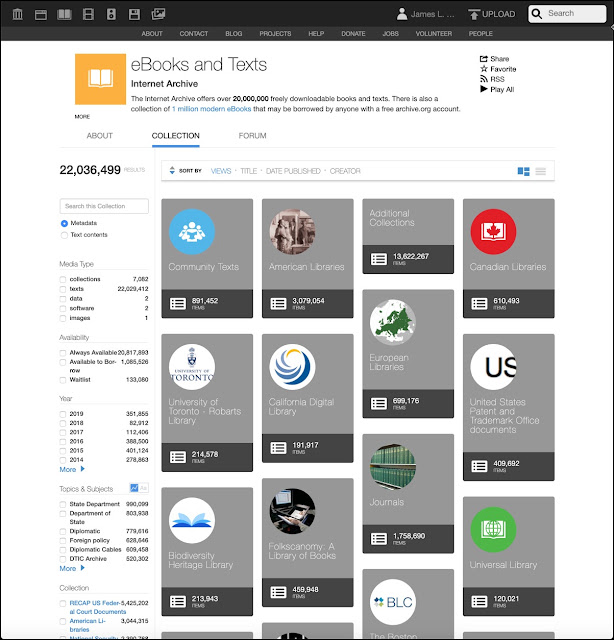Open California Digital Library logo
Viewport: 614px width, 640px height.
click(x=292, y=367)
